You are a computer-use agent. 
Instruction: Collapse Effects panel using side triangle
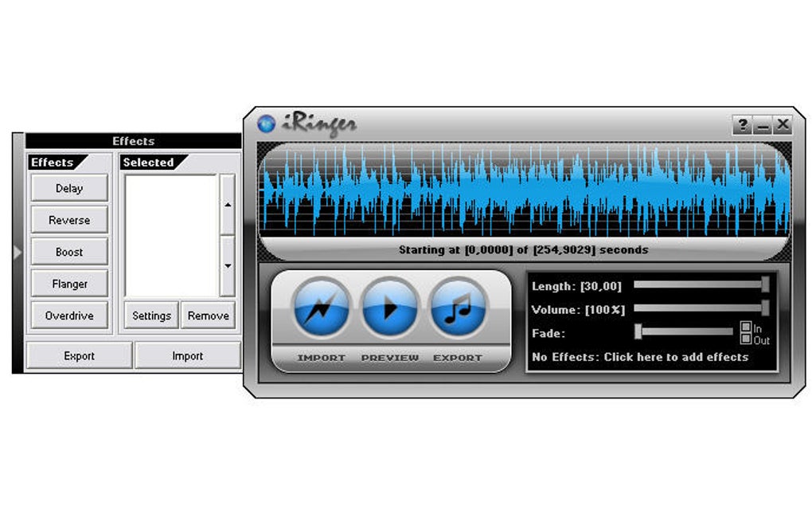(x=18, y=253)
